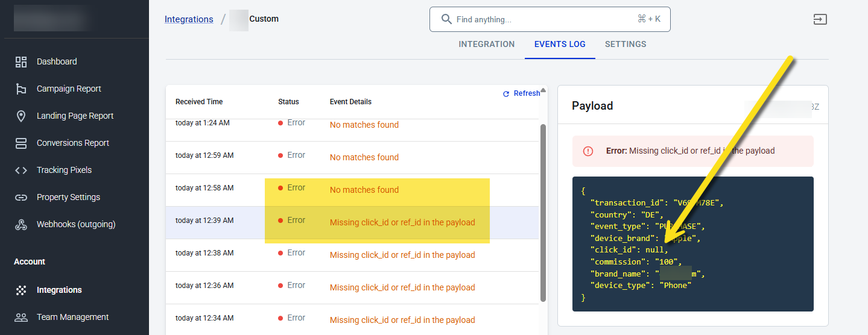
Task: Select the Events Log tab
Action: [x=560, y=44]
